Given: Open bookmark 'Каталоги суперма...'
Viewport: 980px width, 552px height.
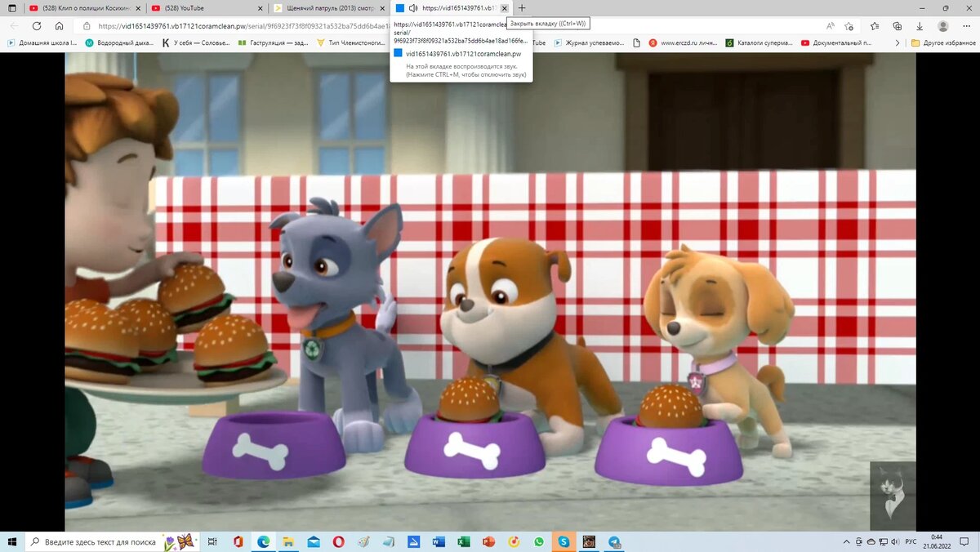Looking at the screenshot, I should [760, 42].
